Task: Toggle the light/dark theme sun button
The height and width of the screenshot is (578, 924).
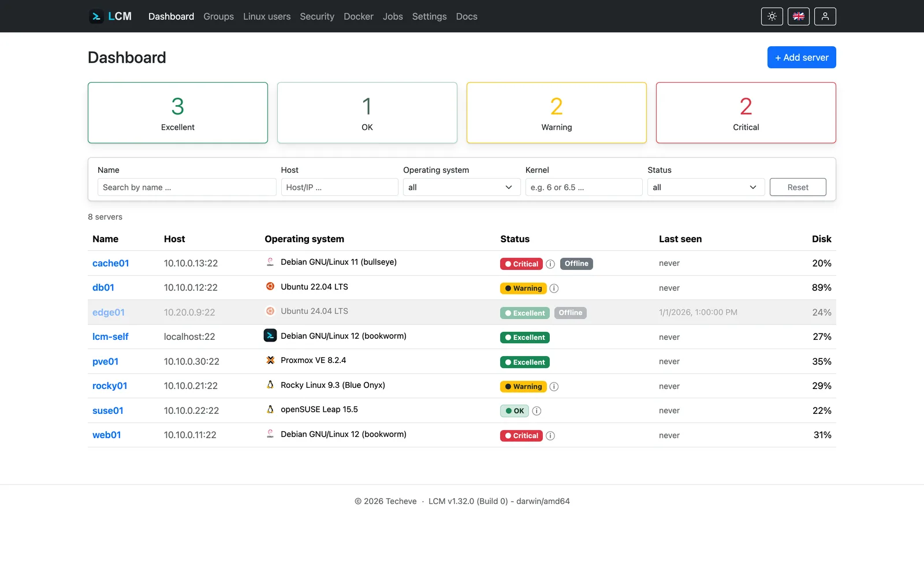Action: (772, 16)
